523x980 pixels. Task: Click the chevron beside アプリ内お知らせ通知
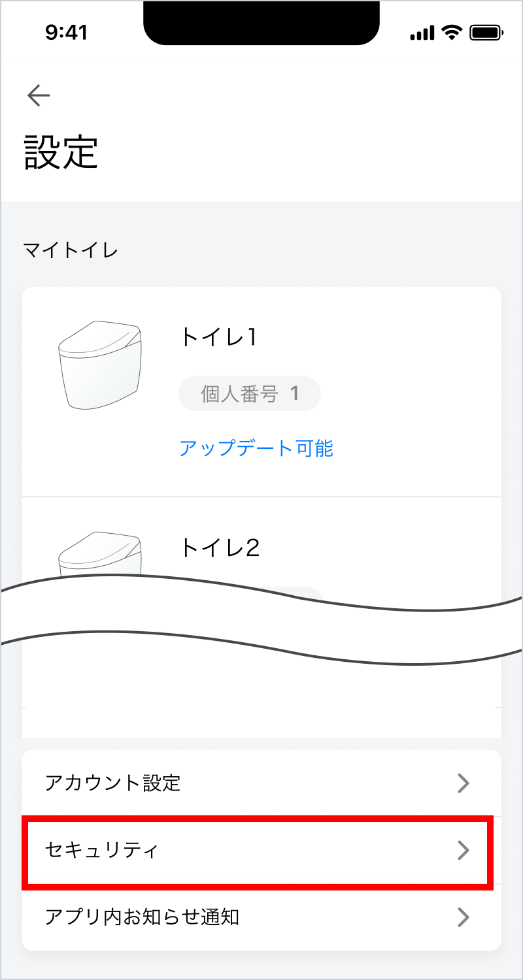[464, 917]
